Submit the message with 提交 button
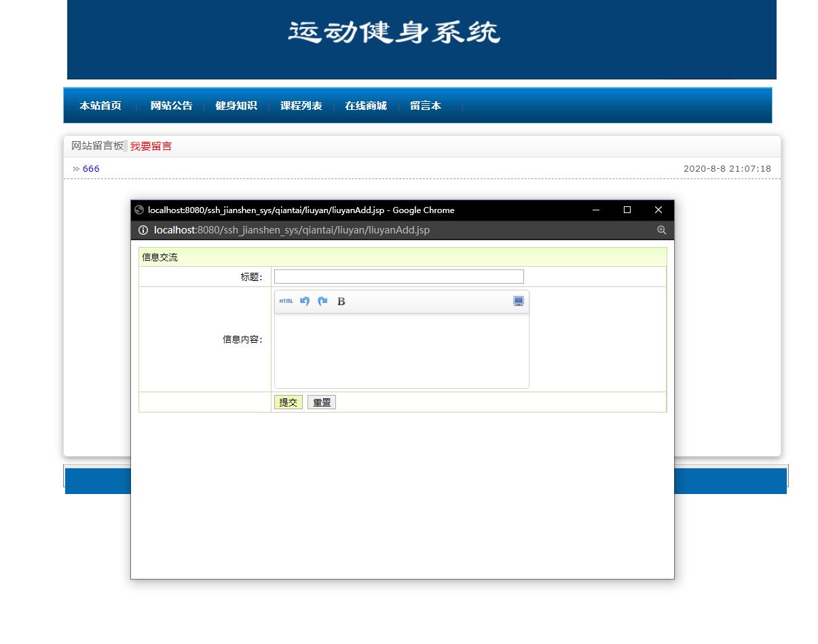Image resolution: width=818 pixels, height=644 pixels. 288,402
